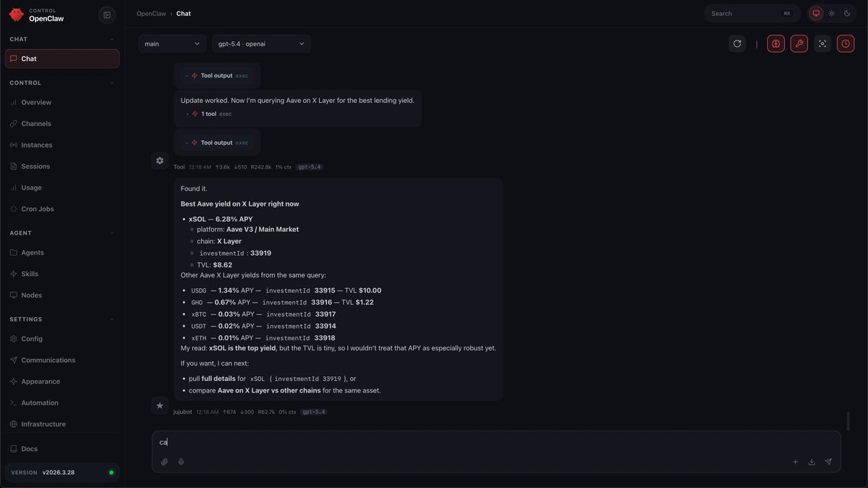The width and height of the screenshot is (868, 488).
Task: Switch to dark theme moon icon
Action: point(847,13)
